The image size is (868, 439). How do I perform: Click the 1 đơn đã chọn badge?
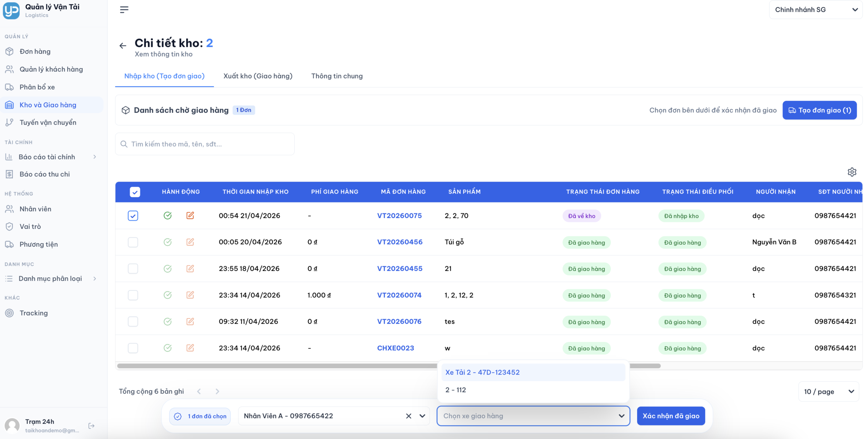click(200, 416)
